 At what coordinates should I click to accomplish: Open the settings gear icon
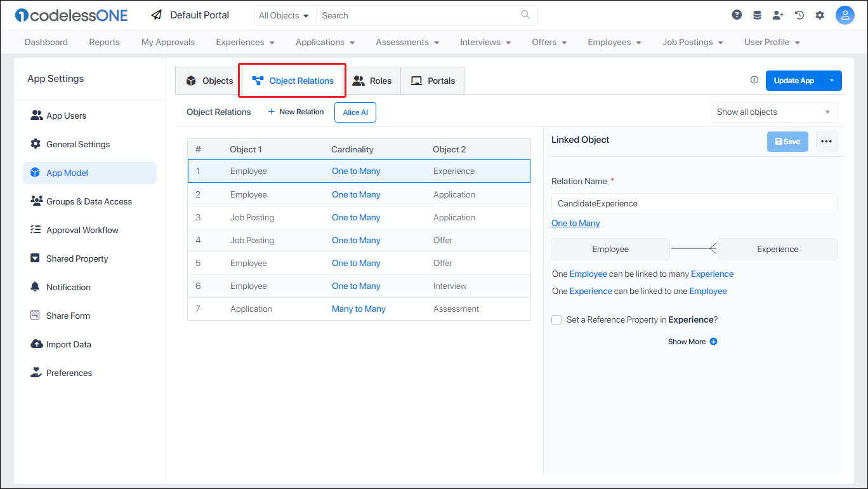click(820, 14)
